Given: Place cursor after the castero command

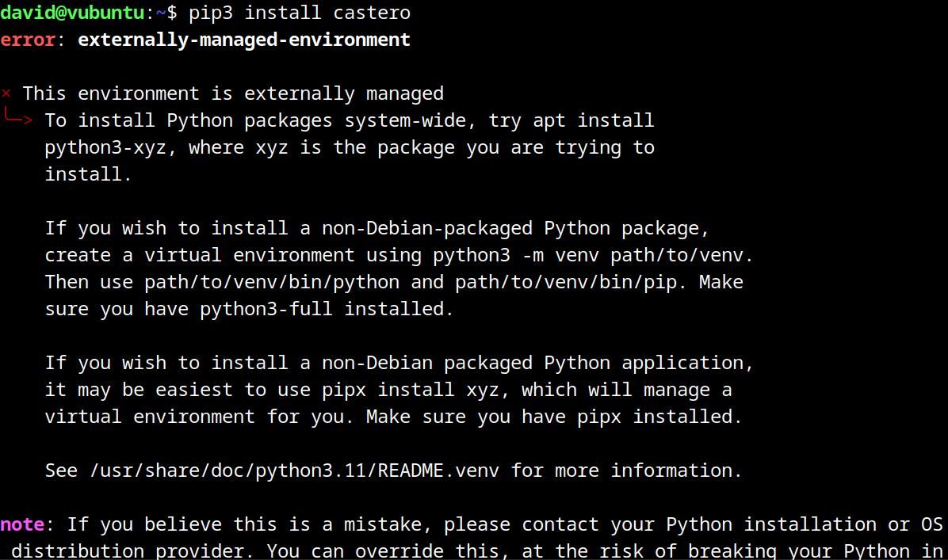Looking at the screenshot, I should [x=411, y=13].
